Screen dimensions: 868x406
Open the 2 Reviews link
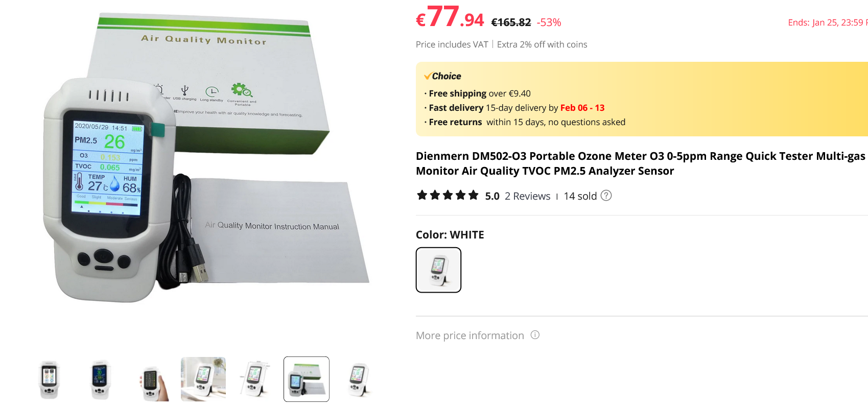(x=527, y=196)
